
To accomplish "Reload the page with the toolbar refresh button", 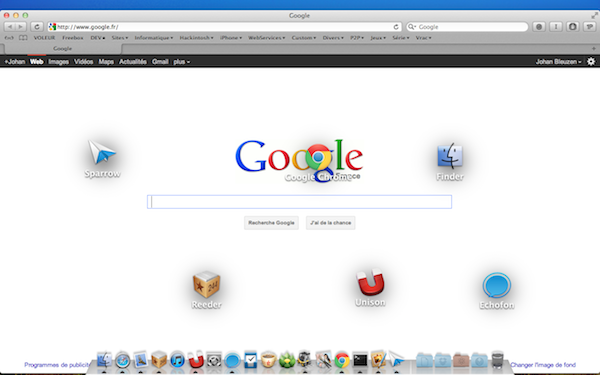I will pos(37,27).
